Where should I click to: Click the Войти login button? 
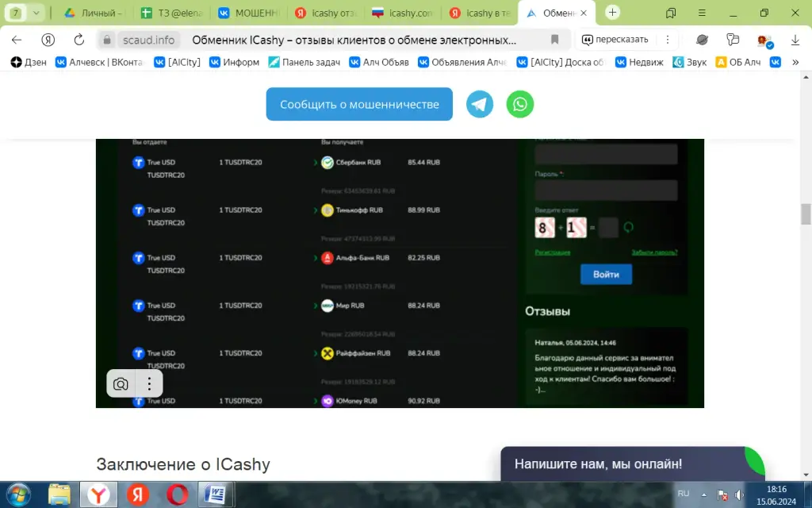pos(606,274)
